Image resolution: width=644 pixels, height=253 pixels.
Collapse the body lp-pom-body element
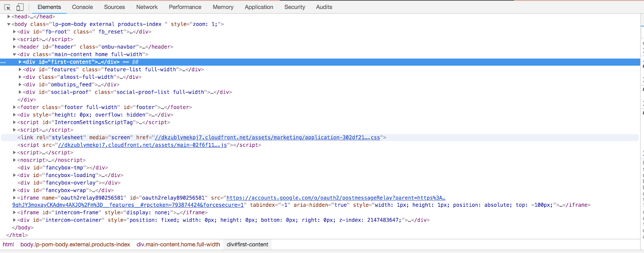[8, 24]
